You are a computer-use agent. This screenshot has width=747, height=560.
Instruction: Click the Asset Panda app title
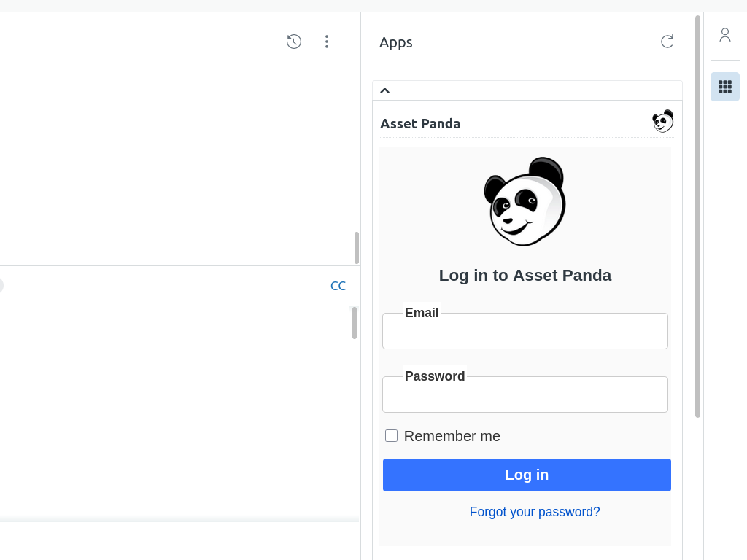pyautogui.click(x=420, y=124)
